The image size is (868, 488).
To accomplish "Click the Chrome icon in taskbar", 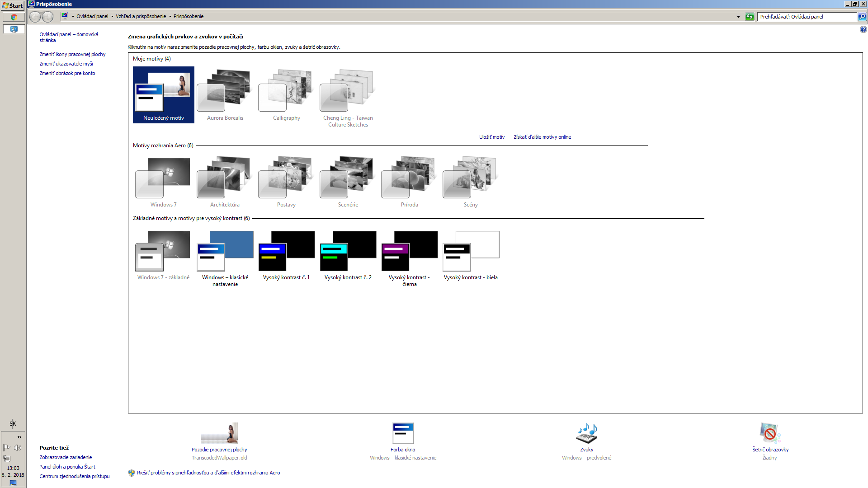I will (x=14, y=17).
